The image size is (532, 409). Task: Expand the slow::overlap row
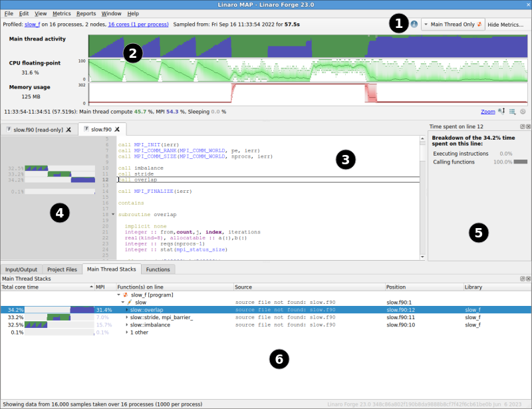pyautogui.click(x=127, y=310)
